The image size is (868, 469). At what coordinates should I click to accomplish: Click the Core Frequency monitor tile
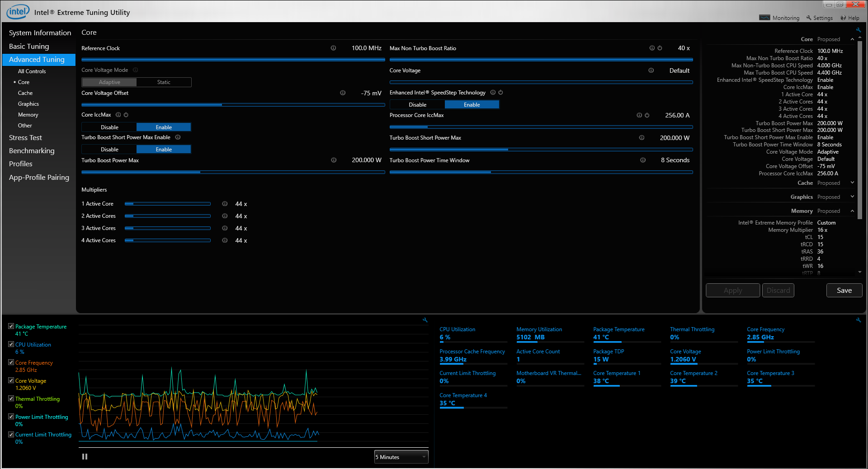(x=781, y=333)
